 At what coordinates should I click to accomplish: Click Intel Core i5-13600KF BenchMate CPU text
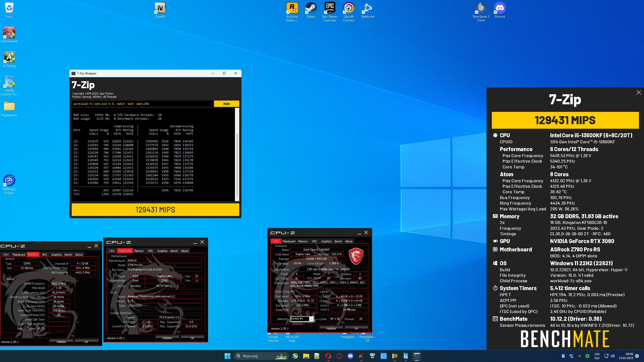(x=591, y=135)
